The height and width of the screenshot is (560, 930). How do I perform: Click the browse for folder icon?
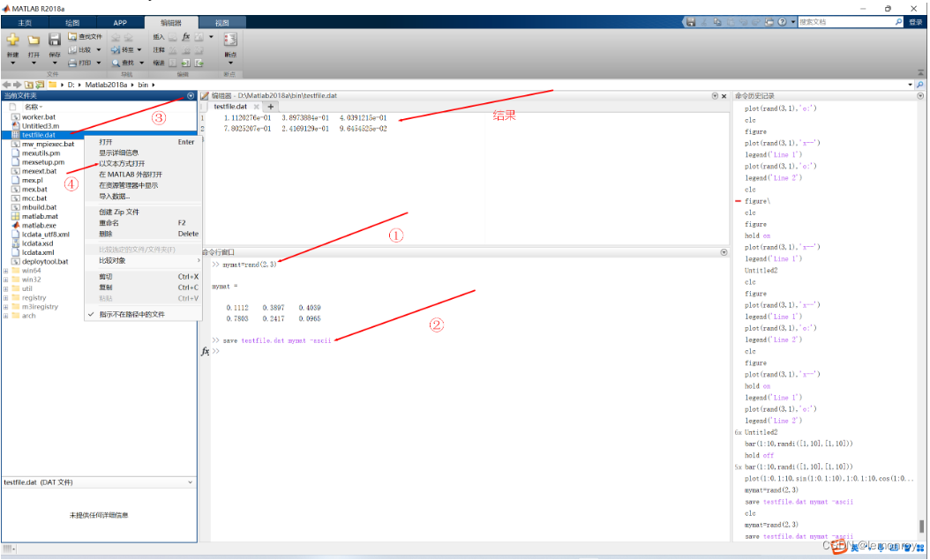(x=40, y=85)
